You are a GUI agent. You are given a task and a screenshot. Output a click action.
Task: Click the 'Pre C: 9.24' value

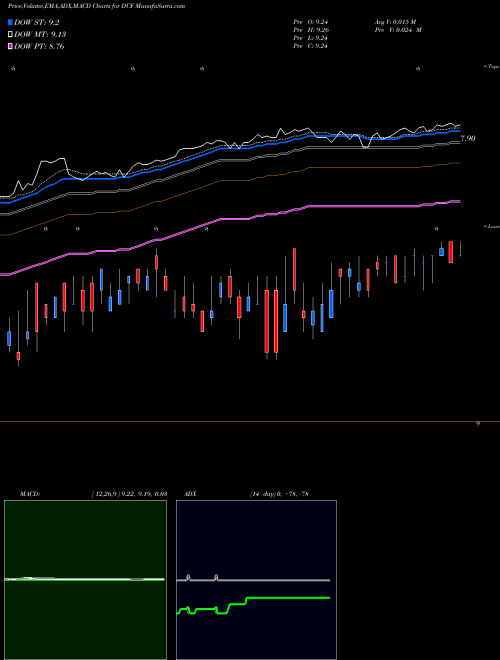click(311, 46)
